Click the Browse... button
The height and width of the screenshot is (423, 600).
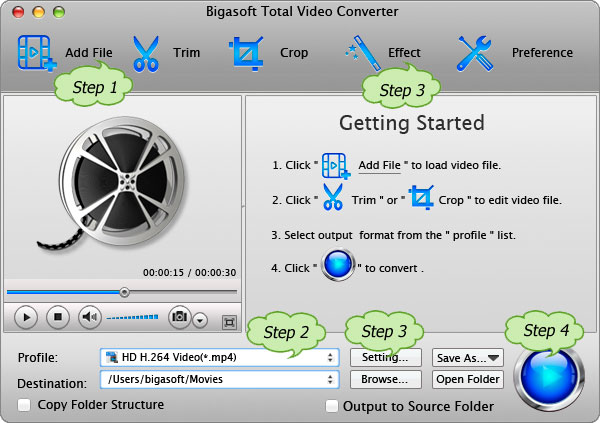pyautogui.click(x=386, y=379)
